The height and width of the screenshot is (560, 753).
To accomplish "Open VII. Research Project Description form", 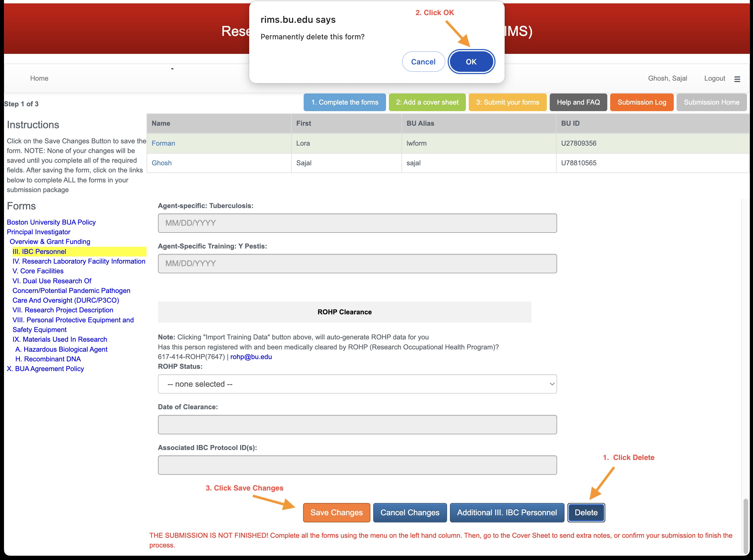I will coord(63,310).
